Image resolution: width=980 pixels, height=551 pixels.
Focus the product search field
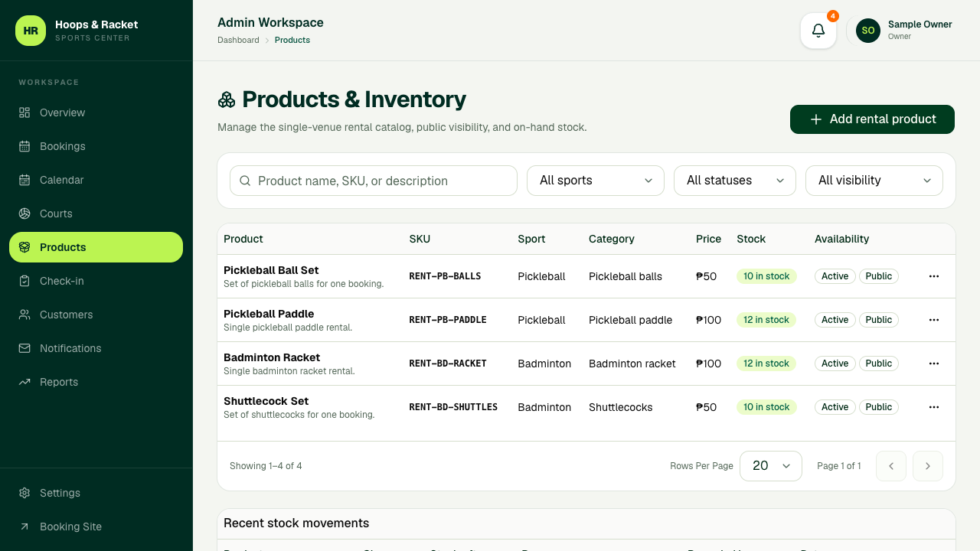374,181
